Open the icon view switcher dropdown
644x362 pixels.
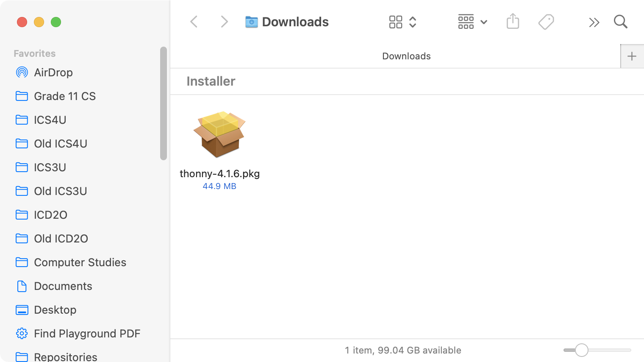pos(402,22)
